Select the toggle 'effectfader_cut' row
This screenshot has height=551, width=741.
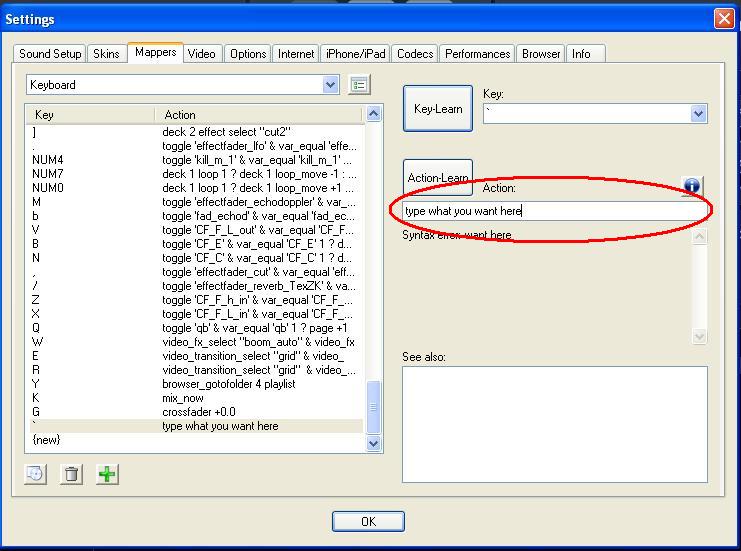pyautogui.click(x=196, y=272)
